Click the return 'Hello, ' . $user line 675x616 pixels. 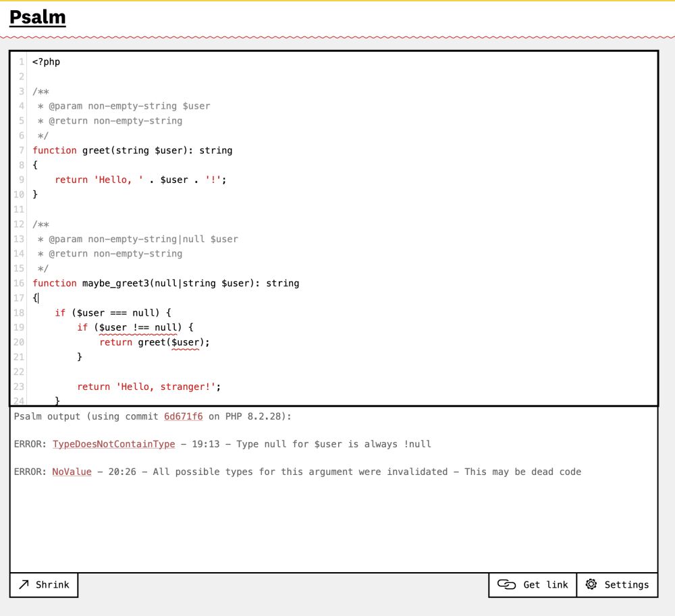pyautogui.click(x=140, y=180)
